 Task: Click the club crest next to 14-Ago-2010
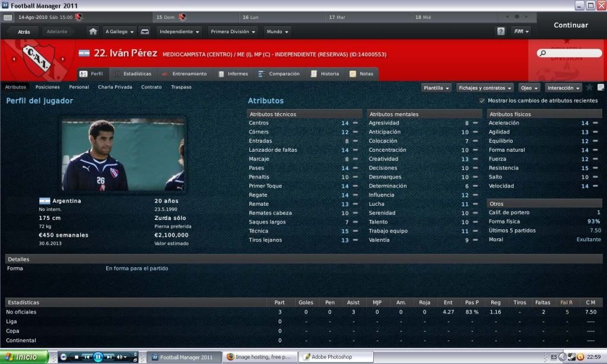click(x=79, y=17)
